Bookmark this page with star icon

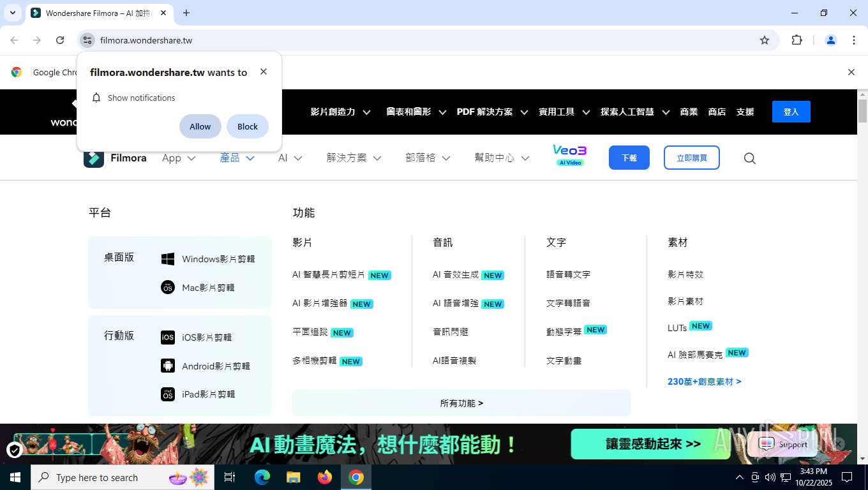765,40
